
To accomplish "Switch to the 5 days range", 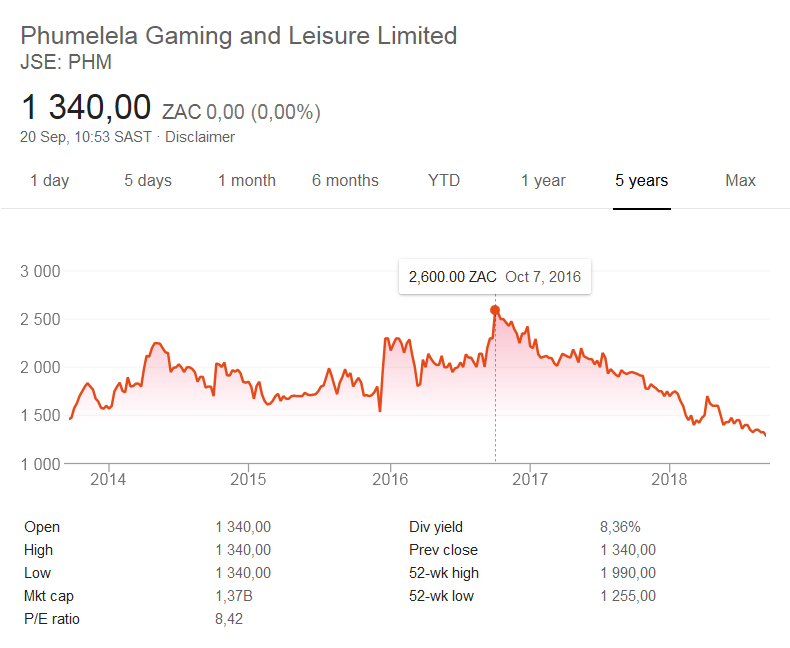I will pyautogui.click(x=148, y=181).
